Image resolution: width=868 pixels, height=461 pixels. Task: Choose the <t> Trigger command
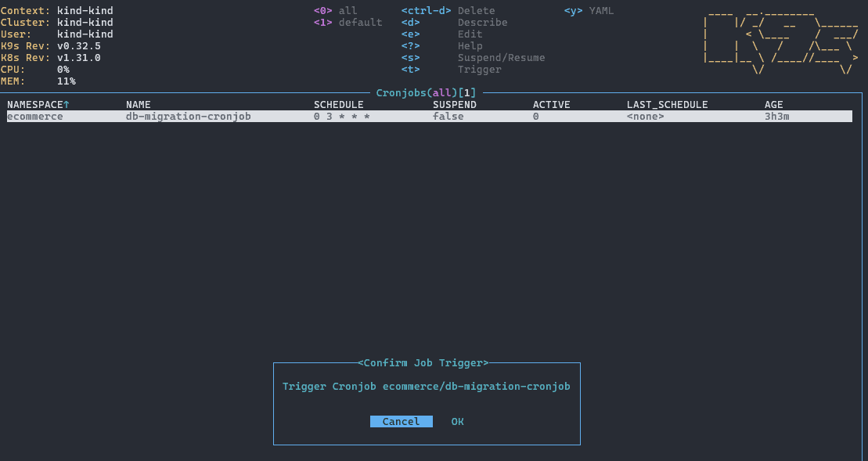(x=451, y=69)
